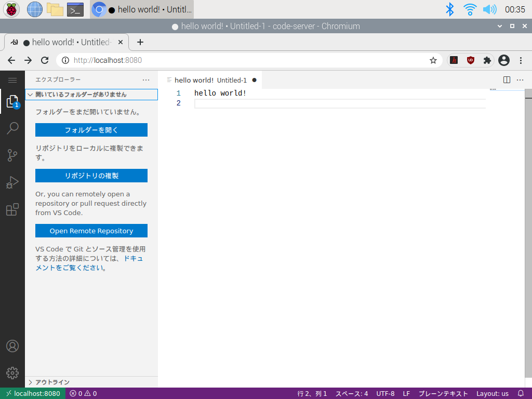This screenshot has height=399, width=532.
Task: Click the terminal icon in the taskbar
Action: 74,9
